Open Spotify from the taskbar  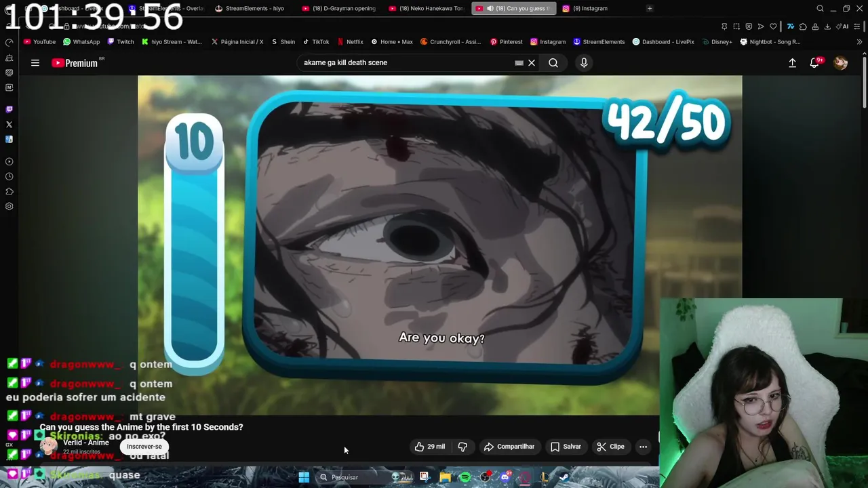pyautogui.click(x=465, y=477)
